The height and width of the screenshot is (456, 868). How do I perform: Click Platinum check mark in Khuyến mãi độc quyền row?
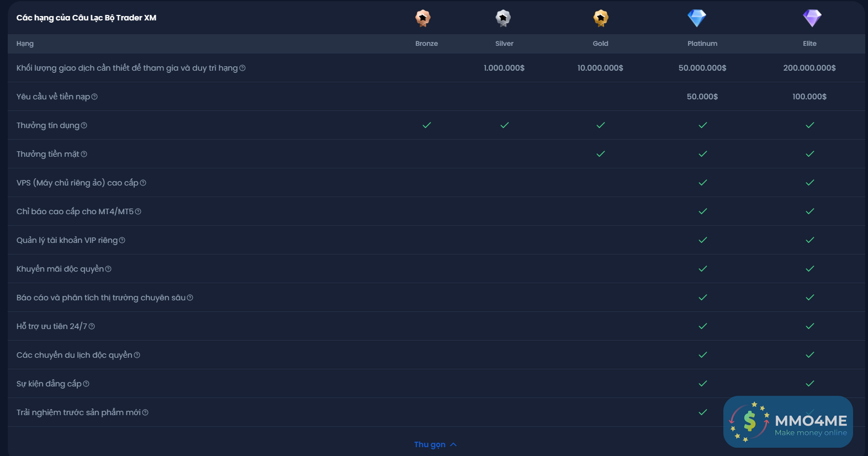point(703,269)
